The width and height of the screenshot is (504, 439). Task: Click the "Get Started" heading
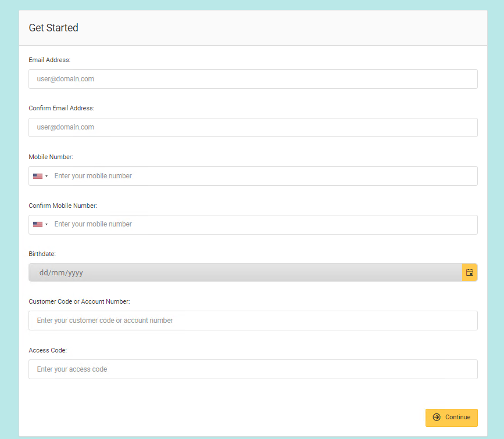click(x=53, y=28)
